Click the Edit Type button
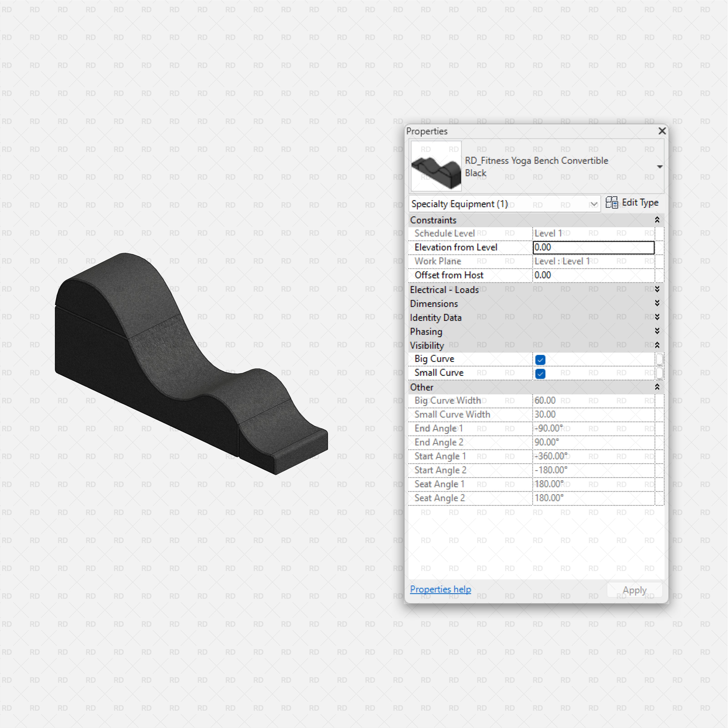The width and height of the screenshot is (728, 728). [x=632, y=203]
